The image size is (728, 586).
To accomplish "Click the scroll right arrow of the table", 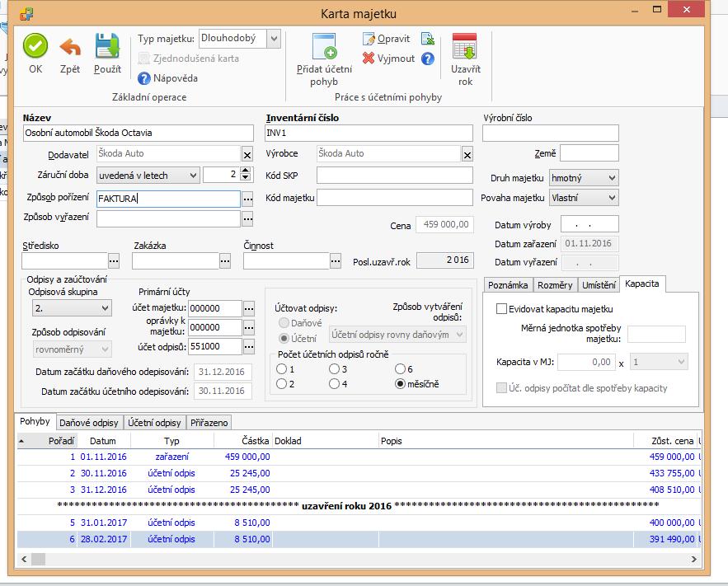I will (x=693, y=559).
